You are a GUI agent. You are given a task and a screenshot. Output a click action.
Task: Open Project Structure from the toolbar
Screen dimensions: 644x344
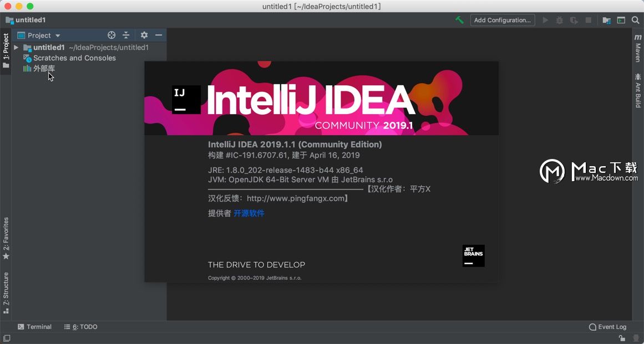click(x=607, y=20)
